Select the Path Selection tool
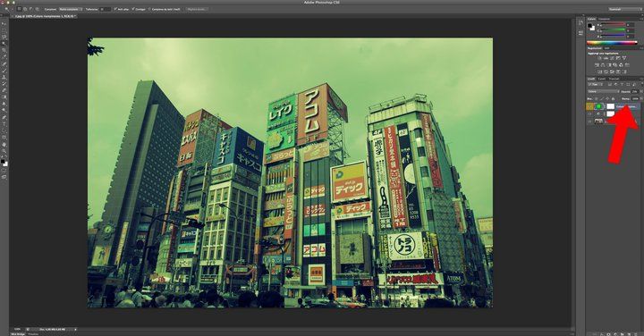Screen dimensions: 644x336 pos(5,130)
